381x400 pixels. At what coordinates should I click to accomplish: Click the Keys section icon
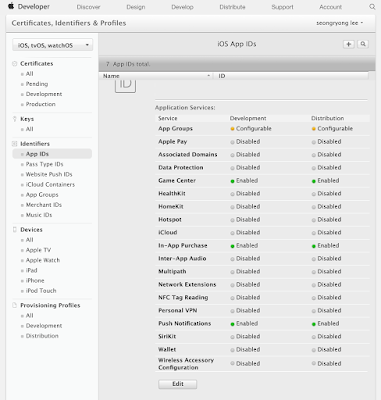tap(15, 119)
